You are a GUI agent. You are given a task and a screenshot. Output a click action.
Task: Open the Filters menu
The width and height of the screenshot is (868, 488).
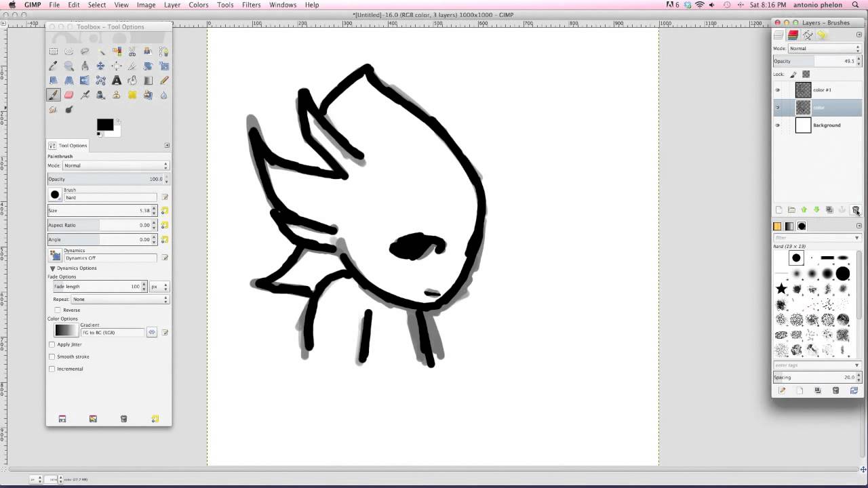coord(251,5)
